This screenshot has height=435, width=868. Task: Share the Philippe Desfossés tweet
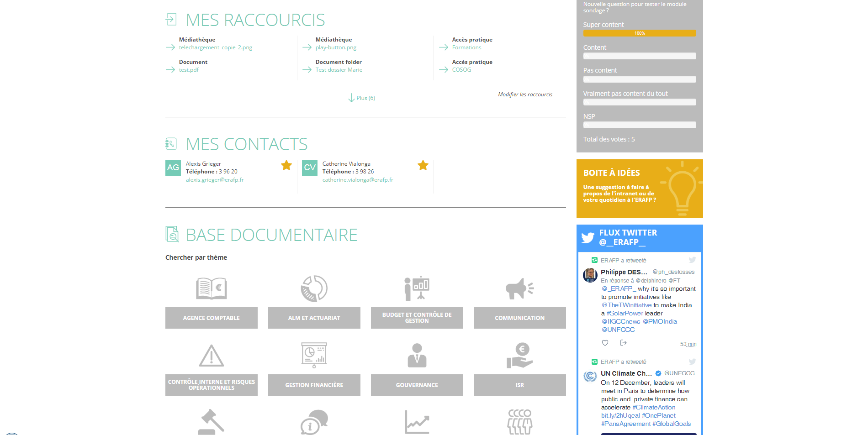pos(624,343)
